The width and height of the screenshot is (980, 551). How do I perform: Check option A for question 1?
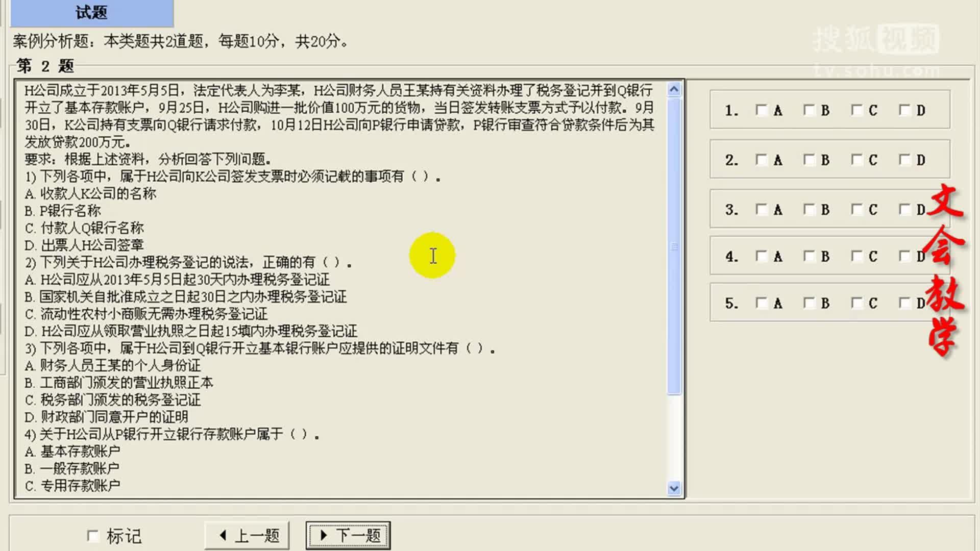click(761, 110)
